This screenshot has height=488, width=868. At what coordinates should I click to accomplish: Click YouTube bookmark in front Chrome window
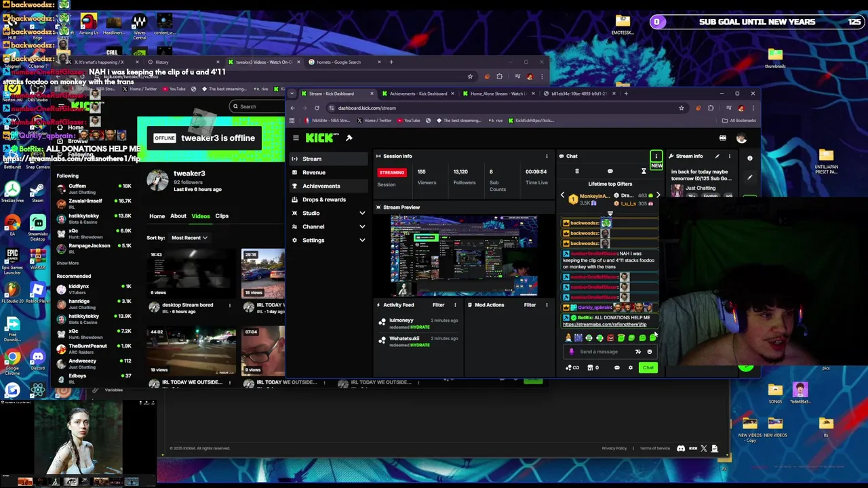408,121
